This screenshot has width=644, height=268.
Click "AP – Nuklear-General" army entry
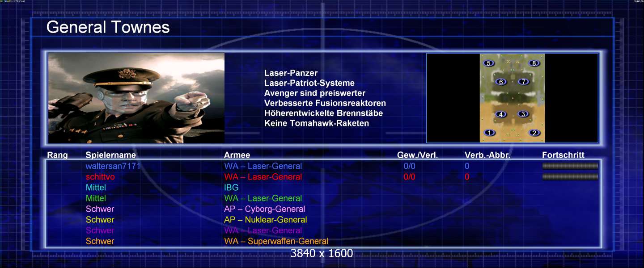266,220
